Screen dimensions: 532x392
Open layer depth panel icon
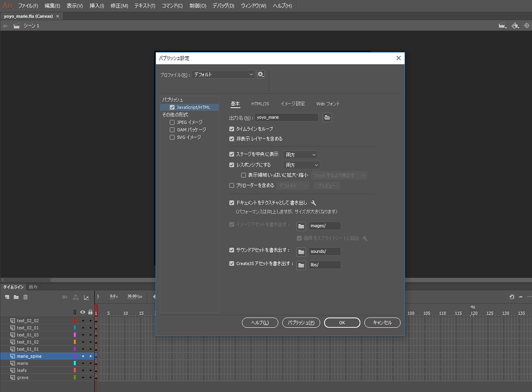pyautogui.click(x=86, y=297)
